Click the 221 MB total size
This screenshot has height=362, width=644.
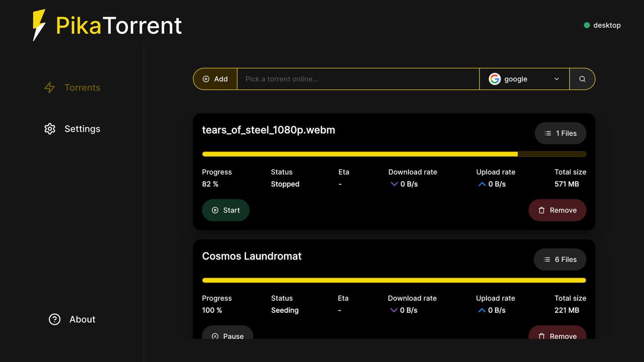pyautogui.click(x=567, y=310)
